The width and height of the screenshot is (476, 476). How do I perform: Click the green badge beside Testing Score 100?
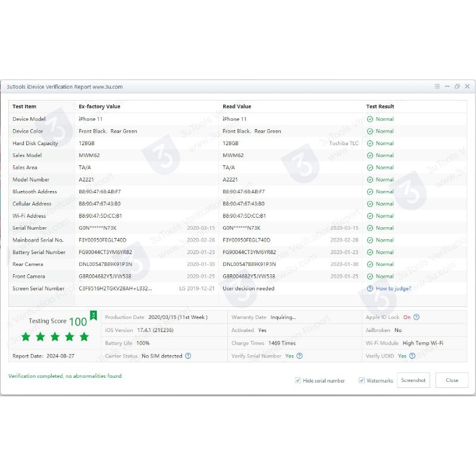93,315
